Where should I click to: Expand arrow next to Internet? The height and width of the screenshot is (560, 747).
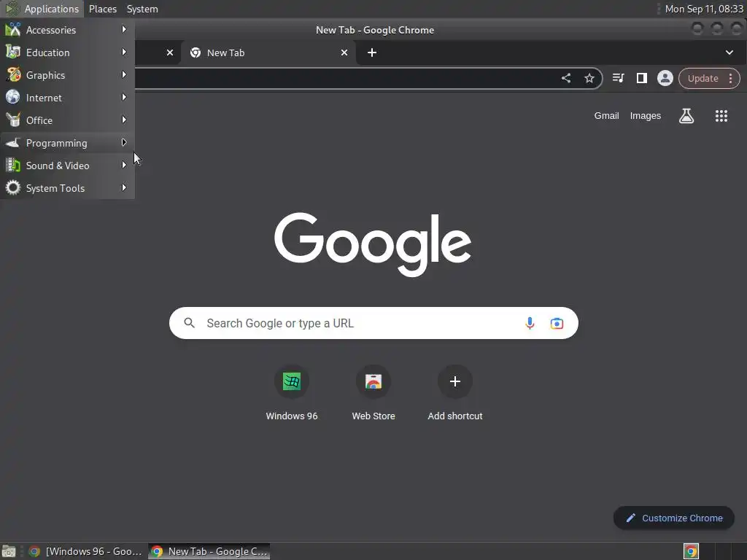pyautogui.click(x=124, y=97)
